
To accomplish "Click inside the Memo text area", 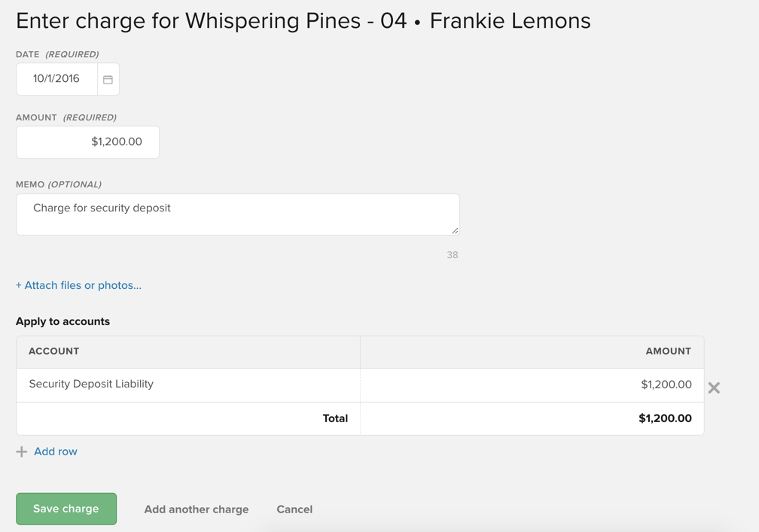I will pyautogui.click(x=237, y=214).
